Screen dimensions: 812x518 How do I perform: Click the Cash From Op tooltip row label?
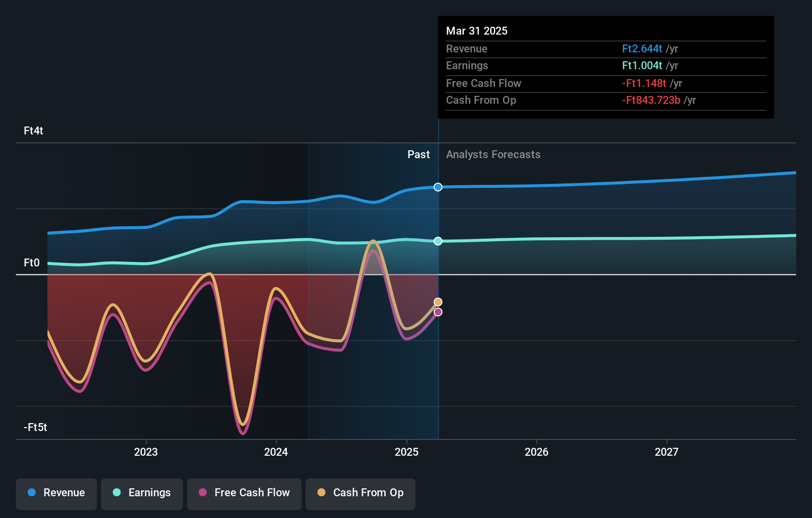(481, 100)
